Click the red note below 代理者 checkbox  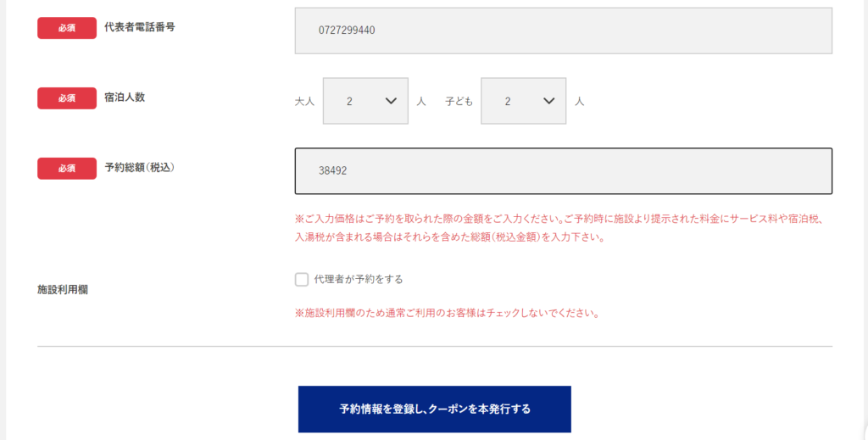(448, 313)
